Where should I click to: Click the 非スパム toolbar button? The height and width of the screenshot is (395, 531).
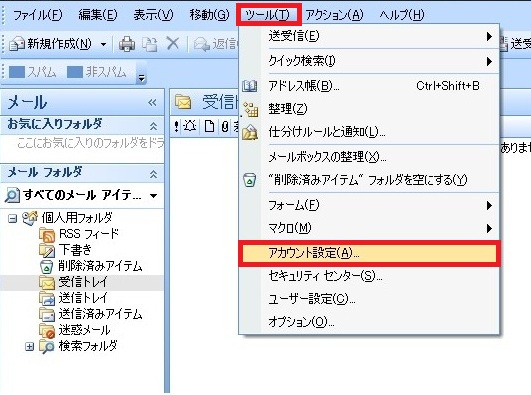(x=97, y=72)
